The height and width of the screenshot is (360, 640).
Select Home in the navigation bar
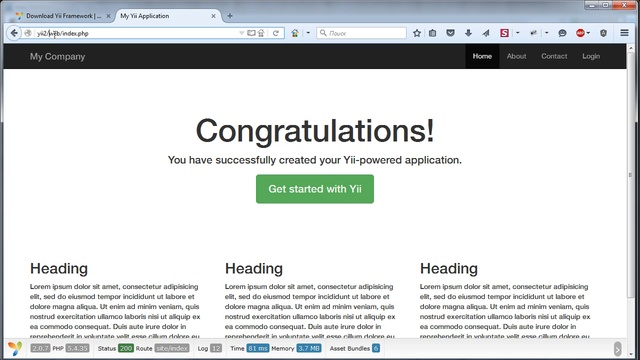(x=482, y=56)
